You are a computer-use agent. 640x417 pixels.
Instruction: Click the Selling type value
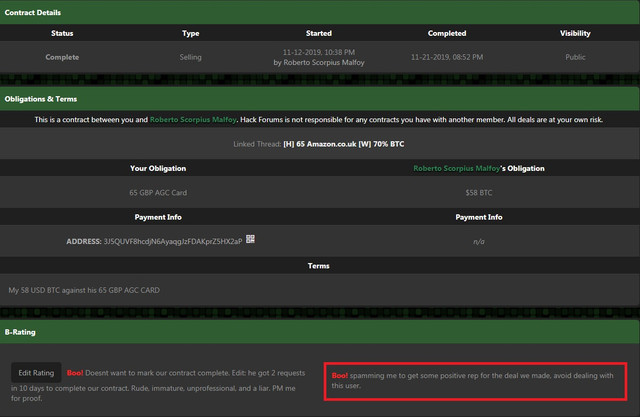point(191,57)
